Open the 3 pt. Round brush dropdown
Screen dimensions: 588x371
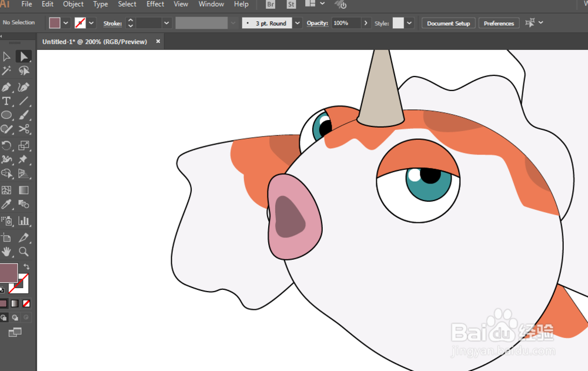point(298,24)
